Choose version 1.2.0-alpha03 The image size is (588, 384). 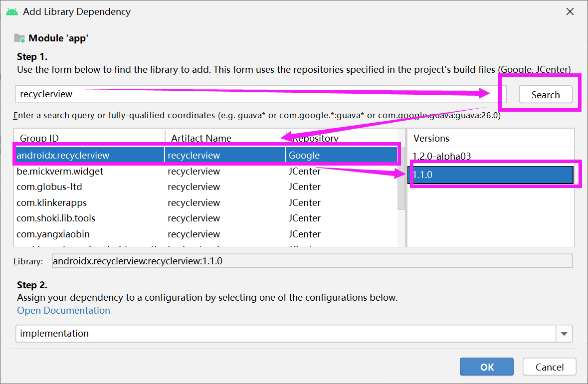pos(491,156)
